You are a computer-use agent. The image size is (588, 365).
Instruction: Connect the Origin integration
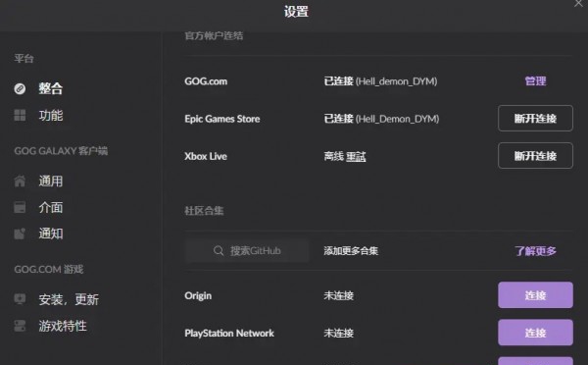tap(535, 295)
